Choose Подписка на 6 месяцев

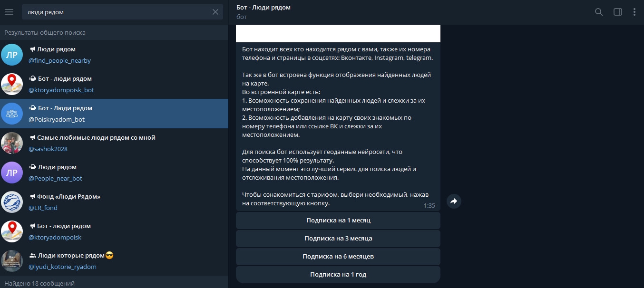338,257
